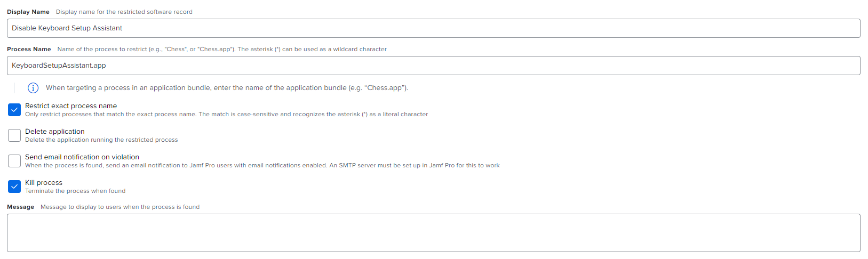This screenshot has width=868, height=259.
Task: Click the 'Delete application' label text
Action: [x=55, y=132]
